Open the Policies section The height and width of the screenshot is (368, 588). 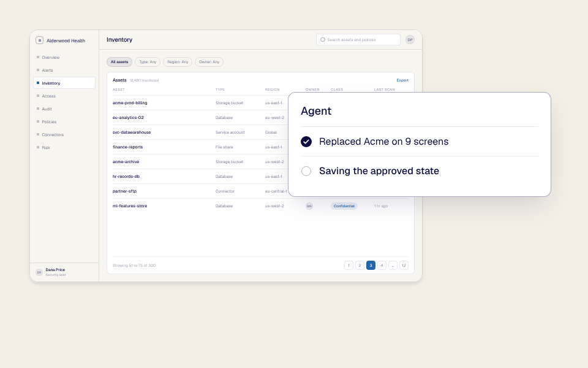(x=64, y=121)
